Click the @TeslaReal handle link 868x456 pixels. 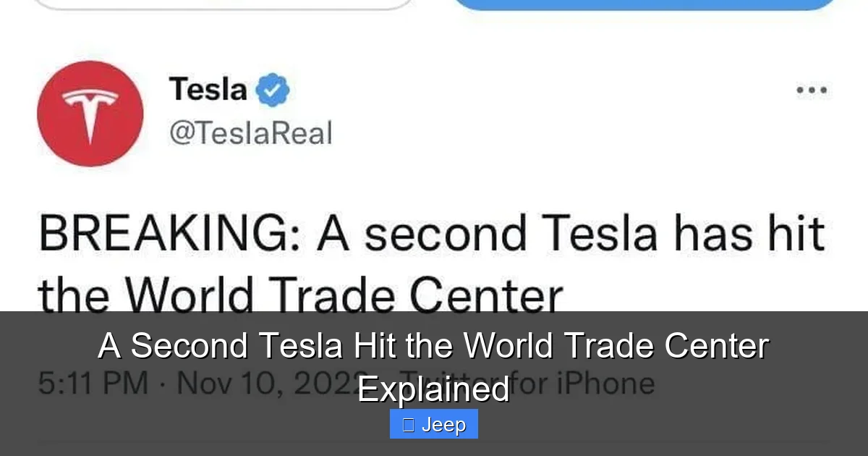pos(251,132)
